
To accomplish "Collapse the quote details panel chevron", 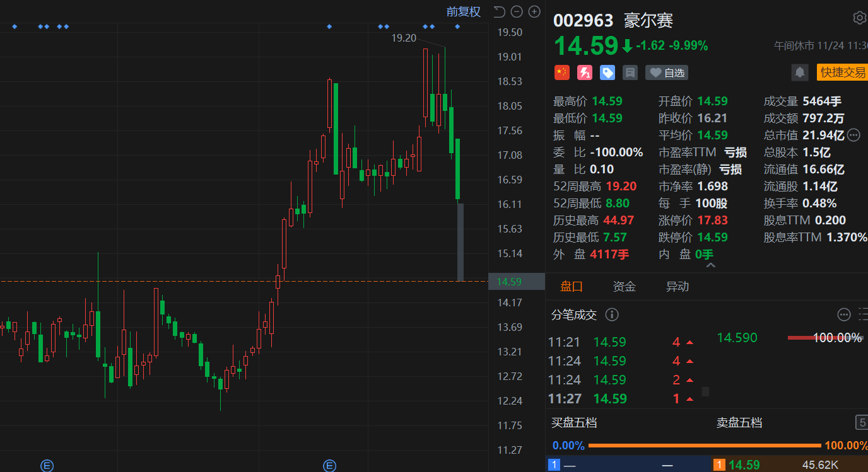I will point(710,266).
